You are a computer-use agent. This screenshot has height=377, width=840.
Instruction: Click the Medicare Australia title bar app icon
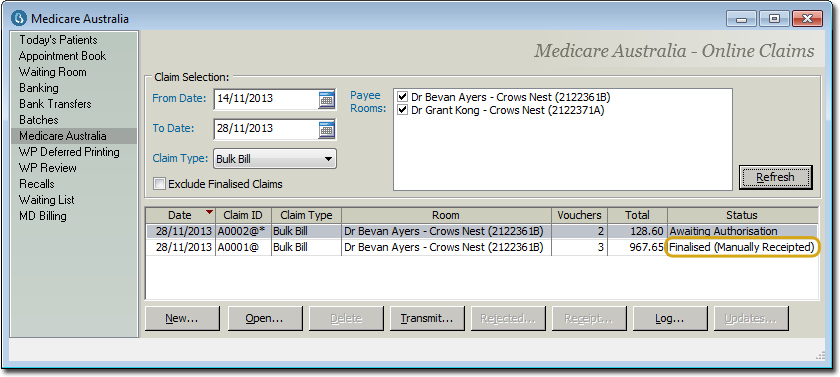19,19
